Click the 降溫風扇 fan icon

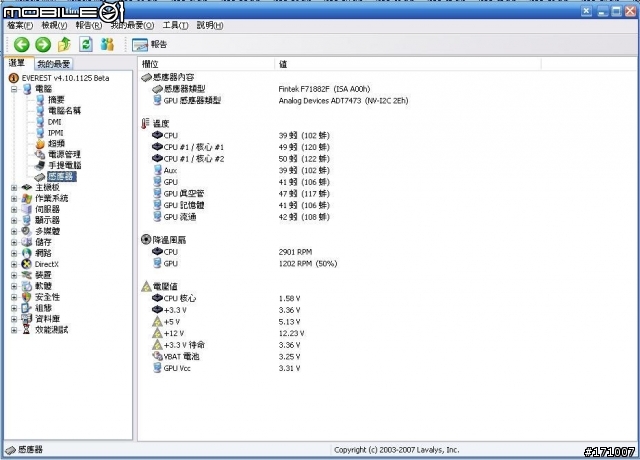146,239
